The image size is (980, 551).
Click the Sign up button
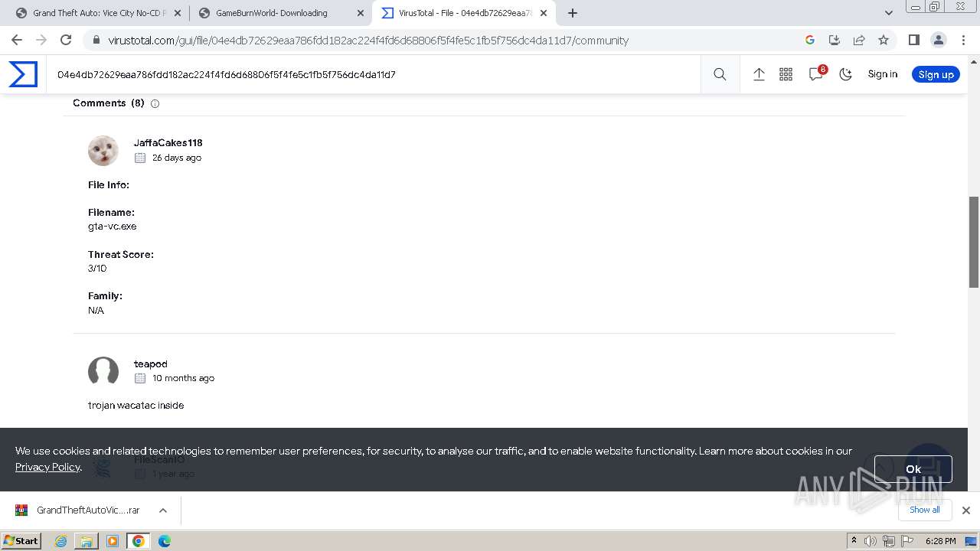936,74
